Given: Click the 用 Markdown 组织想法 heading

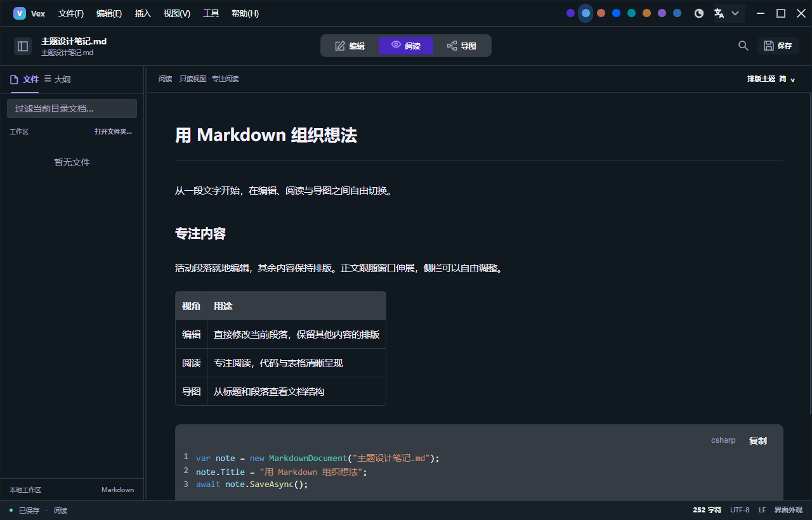Looking at the screenshot, I should point(266,135).
